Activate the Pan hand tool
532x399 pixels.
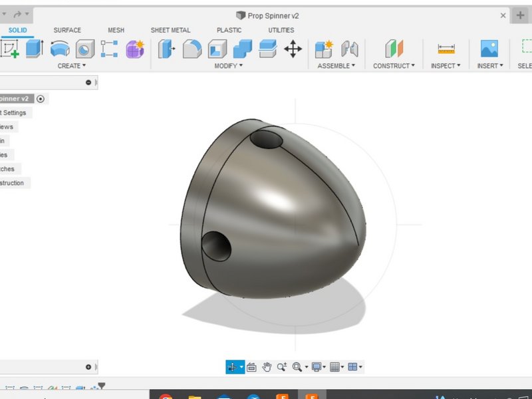(x=267, y=367)
